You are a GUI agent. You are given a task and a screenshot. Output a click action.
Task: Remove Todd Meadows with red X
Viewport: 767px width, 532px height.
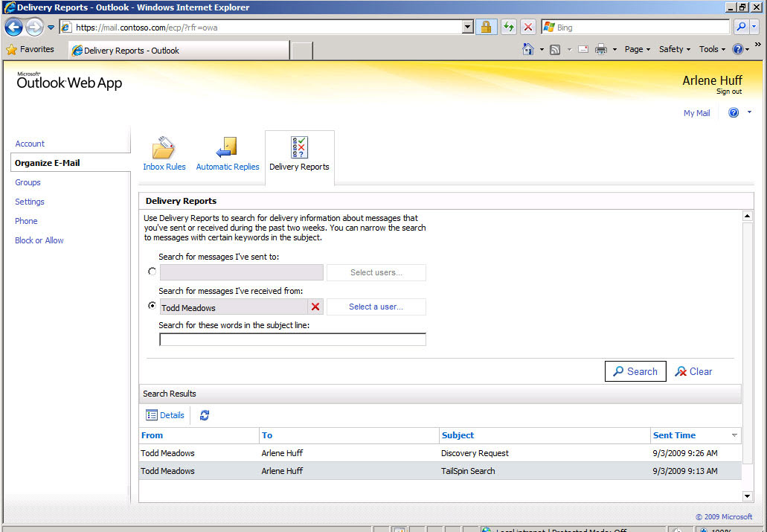315,307
